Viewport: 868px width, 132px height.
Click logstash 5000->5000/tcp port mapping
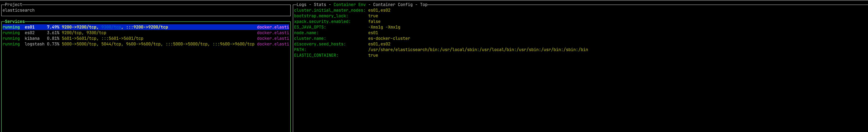click(x=79, y=44)
